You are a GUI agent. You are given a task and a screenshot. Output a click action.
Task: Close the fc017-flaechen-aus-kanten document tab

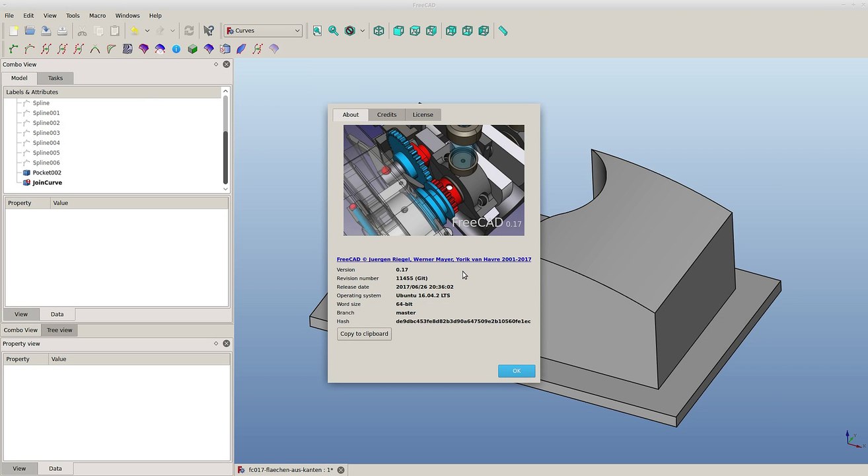click(x=341, y=470)
